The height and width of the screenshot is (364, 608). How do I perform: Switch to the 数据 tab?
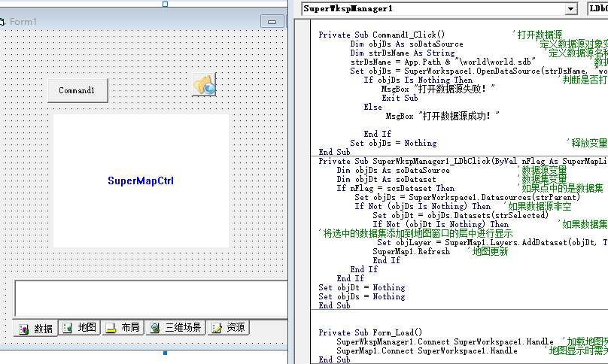pyautogui.click(x=35, y=329)
